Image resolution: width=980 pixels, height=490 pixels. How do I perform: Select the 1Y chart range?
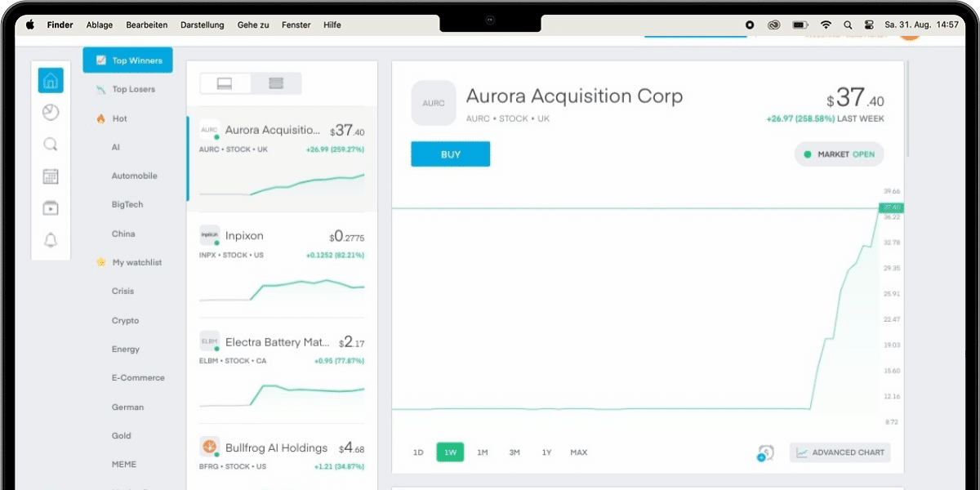(546, 452)
